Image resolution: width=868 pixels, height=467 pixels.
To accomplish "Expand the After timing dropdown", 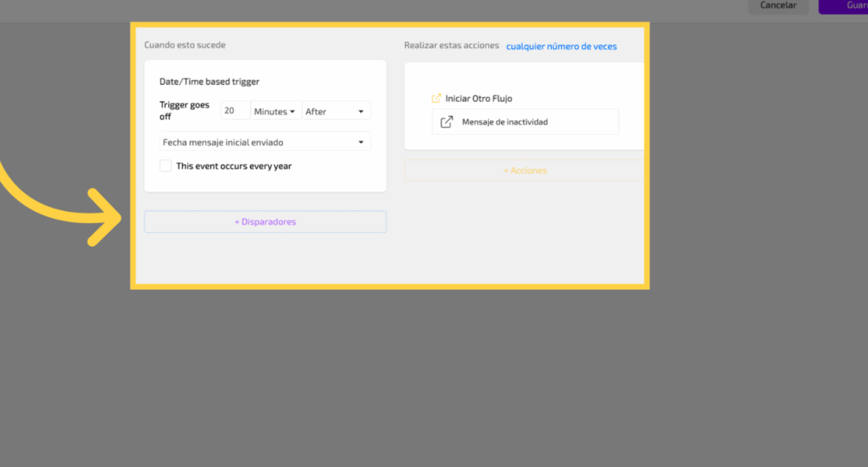I will [336, 111].
